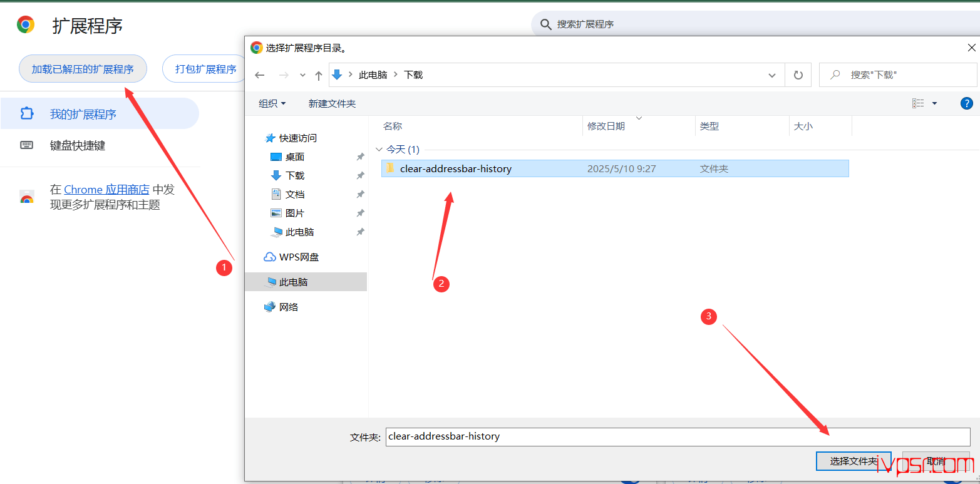Refresh the Downloads folder listing
The image size is (980, 484).
pyautogui.click(x=798, y=75)
